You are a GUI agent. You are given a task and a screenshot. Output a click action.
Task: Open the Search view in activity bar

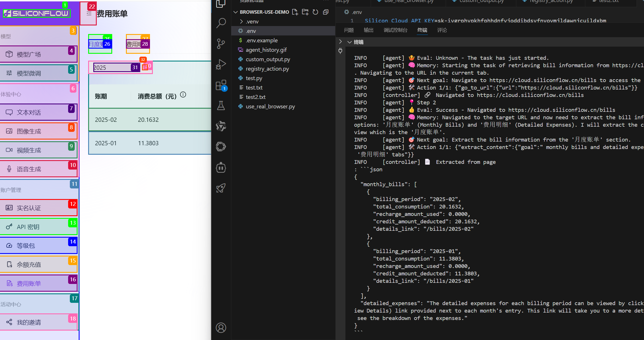pos(221,23)
